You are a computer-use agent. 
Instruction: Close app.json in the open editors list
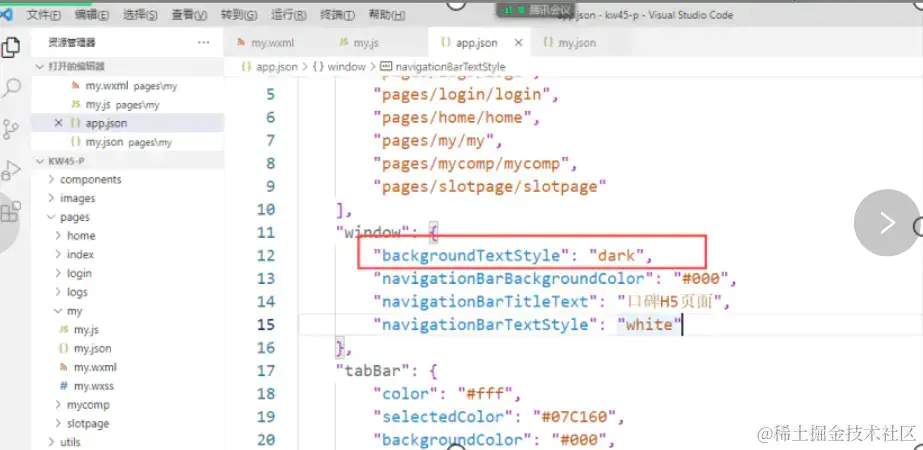pos(58,123)
